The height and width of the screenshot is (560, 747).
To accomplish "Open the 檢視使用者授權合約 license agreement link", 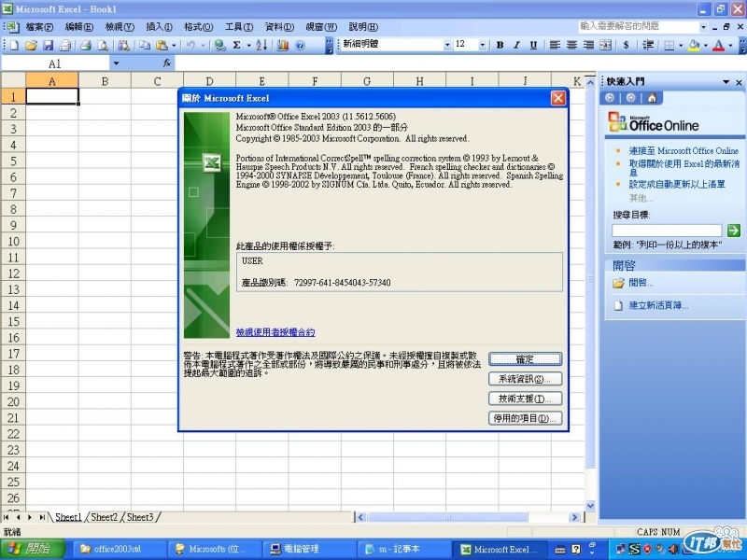I will (275, 332).
